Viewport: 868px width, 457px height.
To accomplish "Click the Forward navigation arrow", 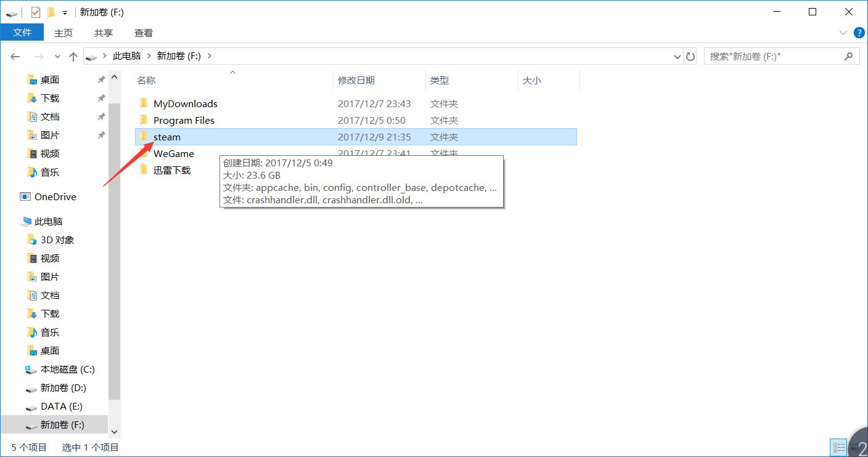I will click(x=38, y=56).
